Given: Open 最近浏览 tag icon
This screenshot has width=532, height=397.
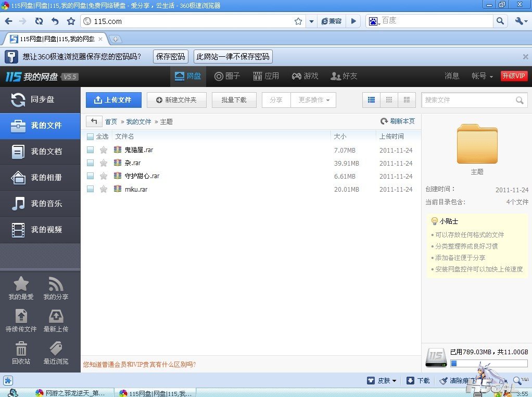Looking at the screenshot, I should tap(56, 349).
